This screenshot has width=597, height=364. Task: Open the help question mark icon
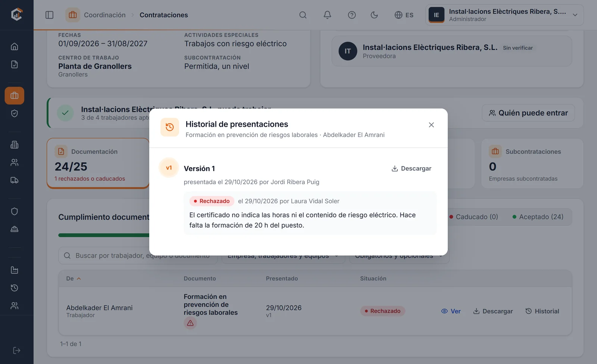[x=352, y=15]
